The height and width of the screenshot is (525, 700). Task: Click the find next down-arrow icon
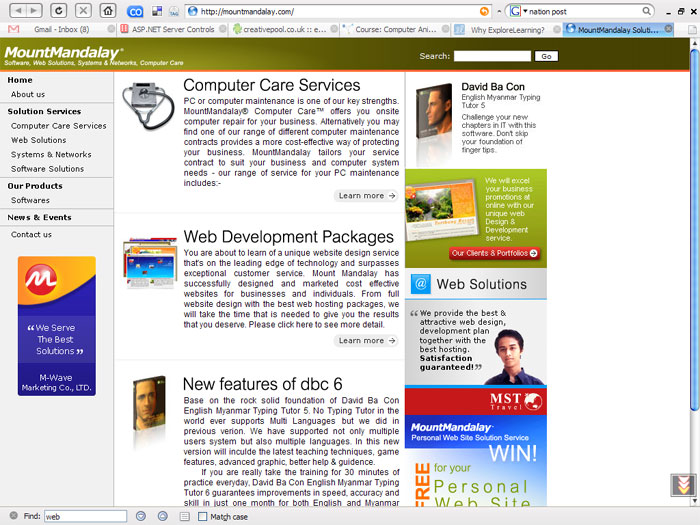[141, 516]
